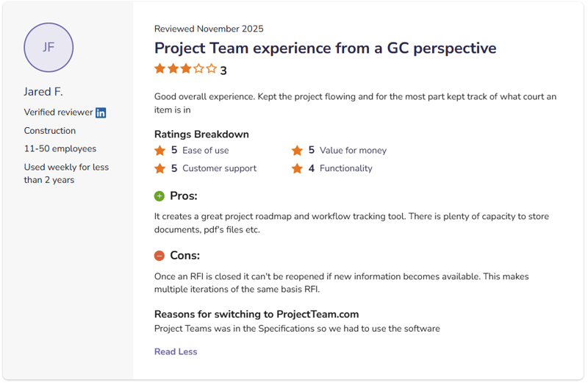This screenshot has height=383, width=588.
Task: Collapse review with Read Less link
Action: (x=176, y=351)
